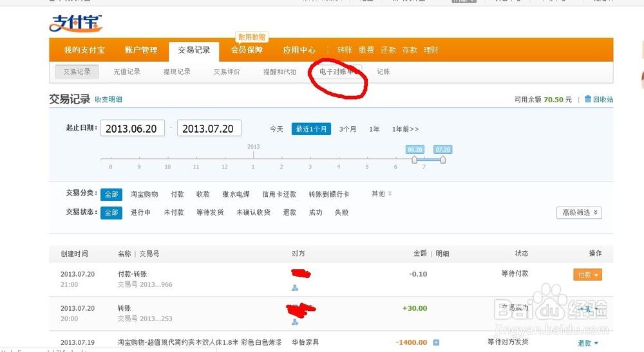This screenshot has height=352, width=644.
Task: Click 1年前>> link
Action: tap(405, 129)
